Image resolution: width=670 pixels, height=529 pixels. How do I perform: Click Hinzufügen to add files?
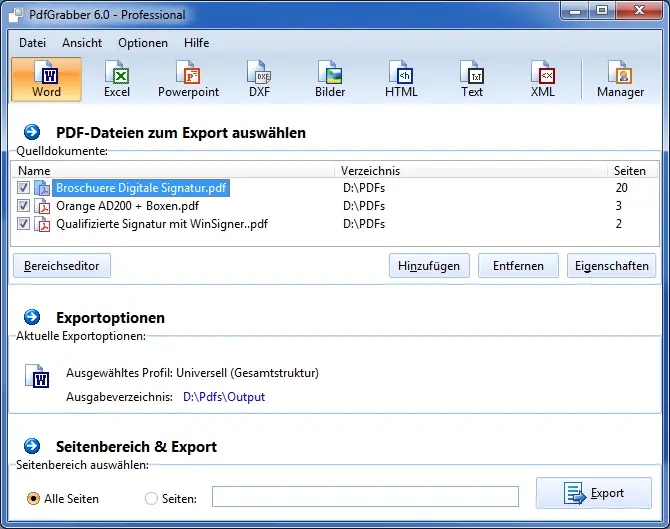pyautogui.click(x=429, y=266)
